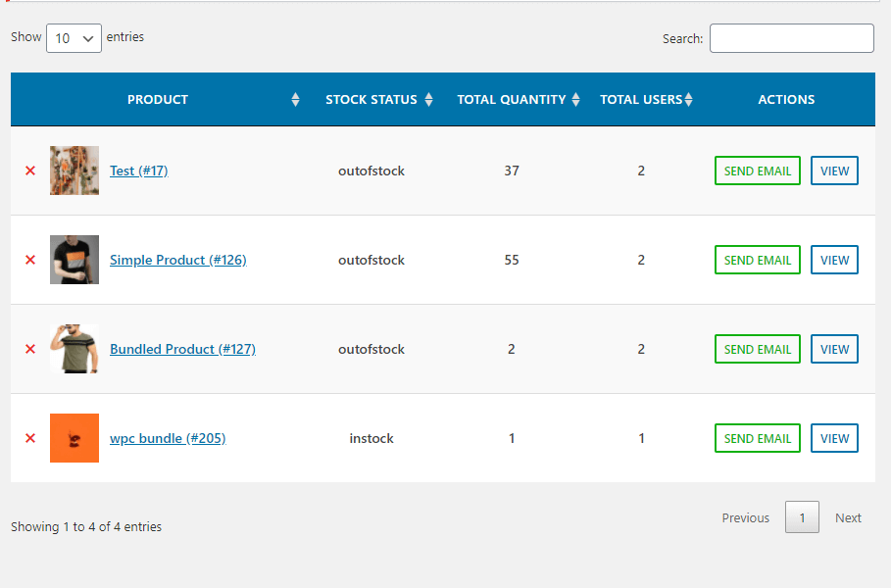Send email for Test (#17) product
Screen dimensions: 891x588
coord(758,171)
